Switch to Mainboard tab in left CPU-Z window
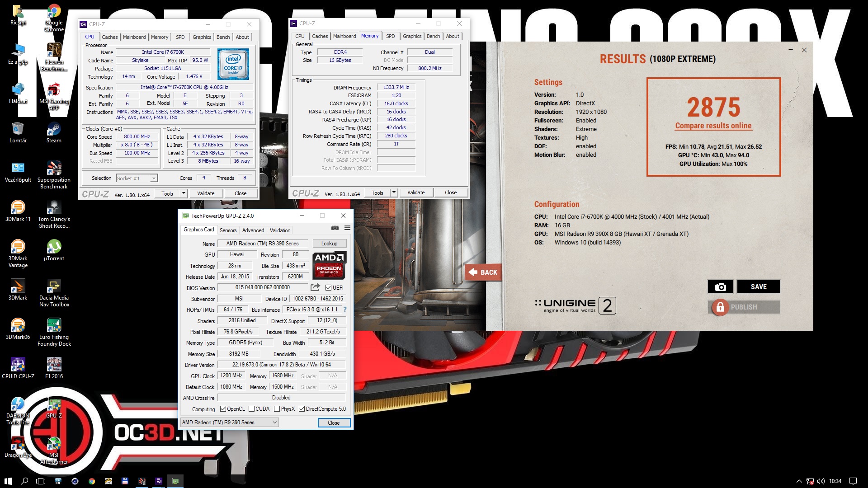This screenshot has width=868, height=488. (x=134, y=37)
